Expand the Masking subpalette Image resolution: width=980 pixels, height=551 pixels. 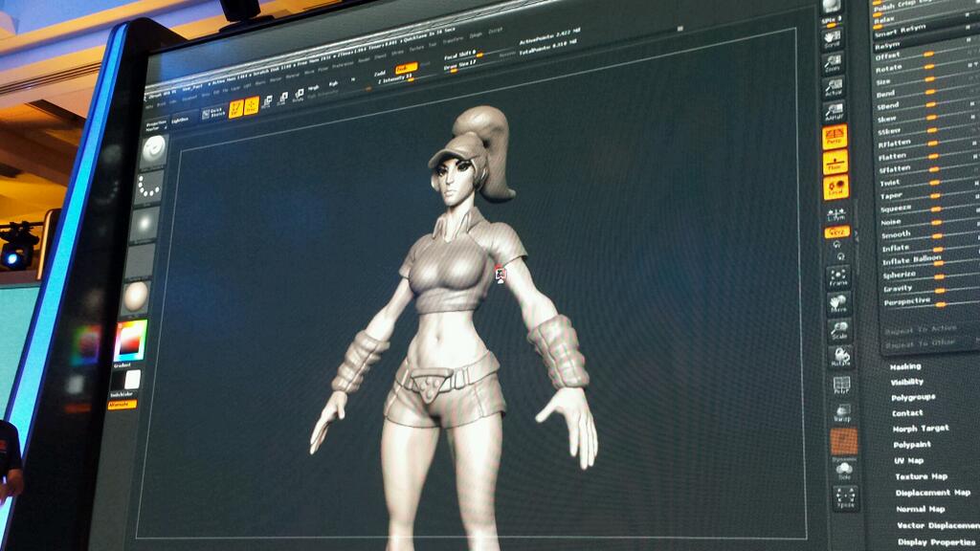click(x=905, y=366)
